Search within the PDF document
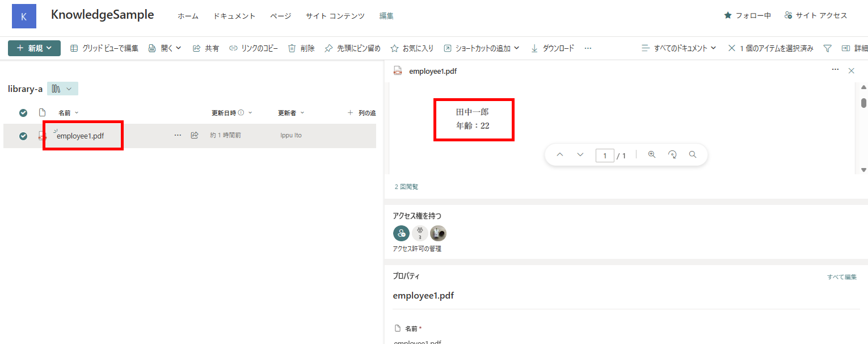Image resolution: width=868 pixels, height=344 pixels. (692, 154)
